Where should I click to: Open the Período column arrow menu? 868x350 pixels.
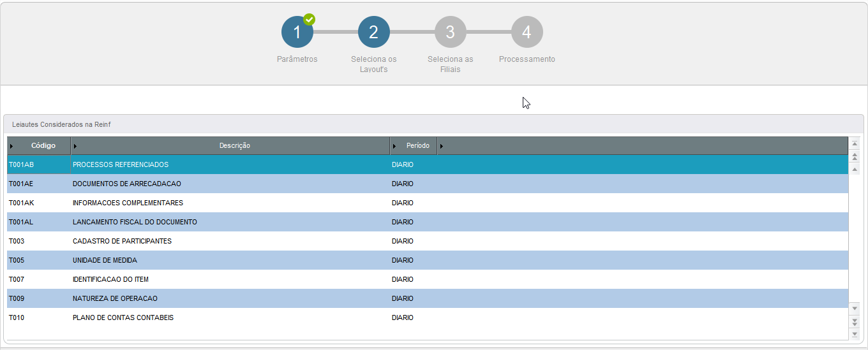(x=394, y=146)
